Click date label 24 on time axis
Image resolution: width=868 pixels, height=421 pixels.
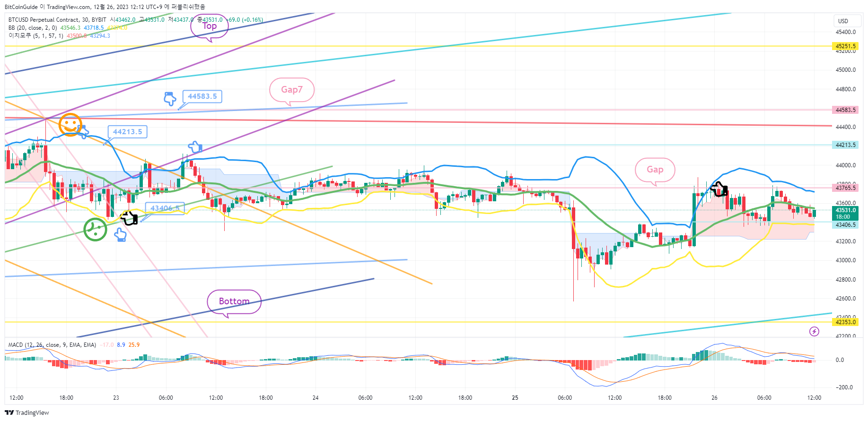click(x=316, y=398)
